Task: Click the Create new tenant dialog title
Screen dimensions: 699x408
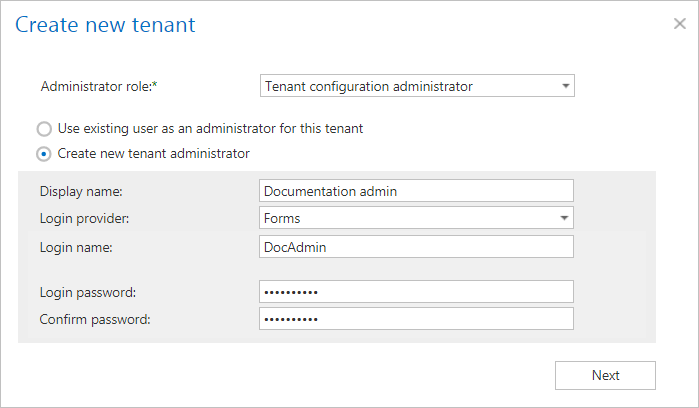Action: click(x=105, y=24)
